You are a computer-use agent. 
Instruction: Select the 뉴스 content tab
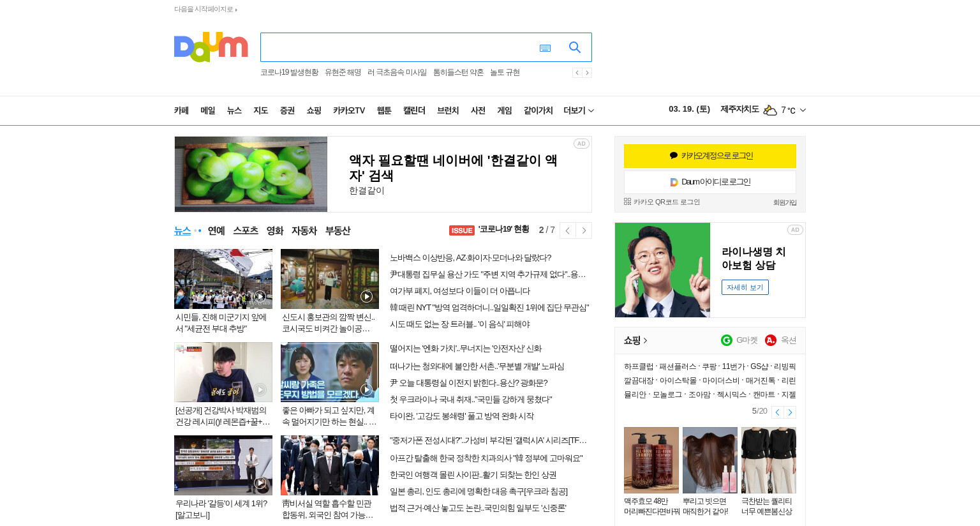point(182,230)
